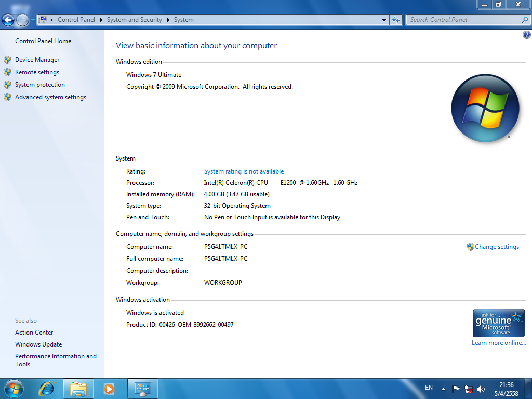The width and height of the screenshot is (532, 399).
Task: Minimize the System window
Action: [x=485, y=4]
